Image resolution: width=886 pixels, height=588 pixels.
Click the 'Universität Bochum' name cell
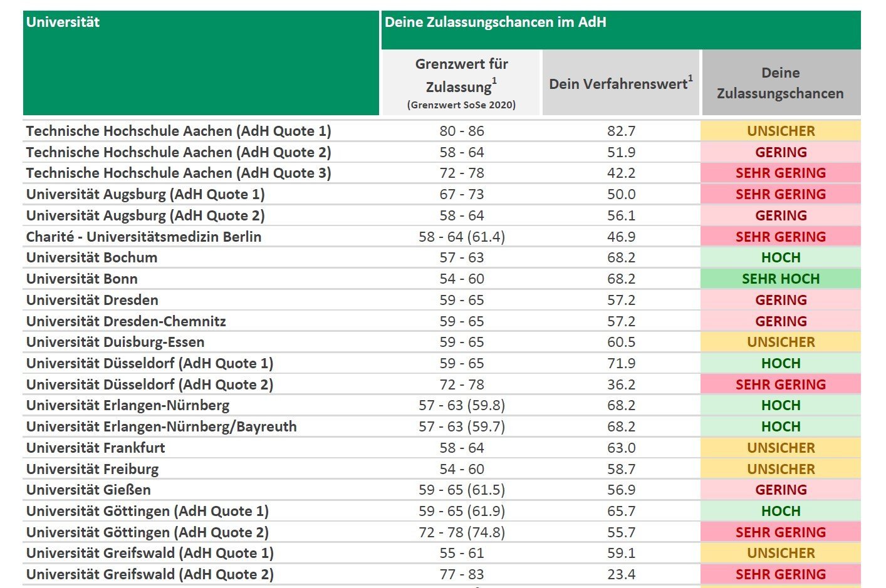(91, 257)
